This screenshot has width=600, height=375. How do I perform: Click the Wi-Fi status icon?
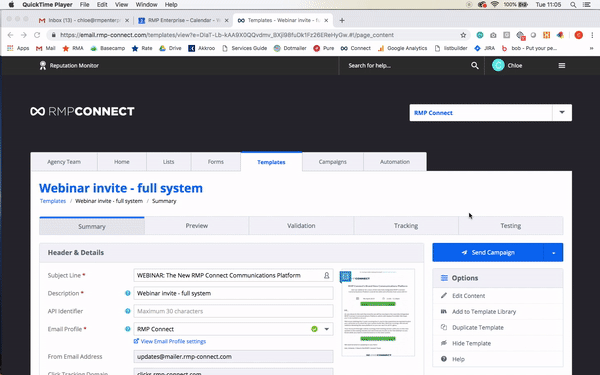(x=494, y=5)
